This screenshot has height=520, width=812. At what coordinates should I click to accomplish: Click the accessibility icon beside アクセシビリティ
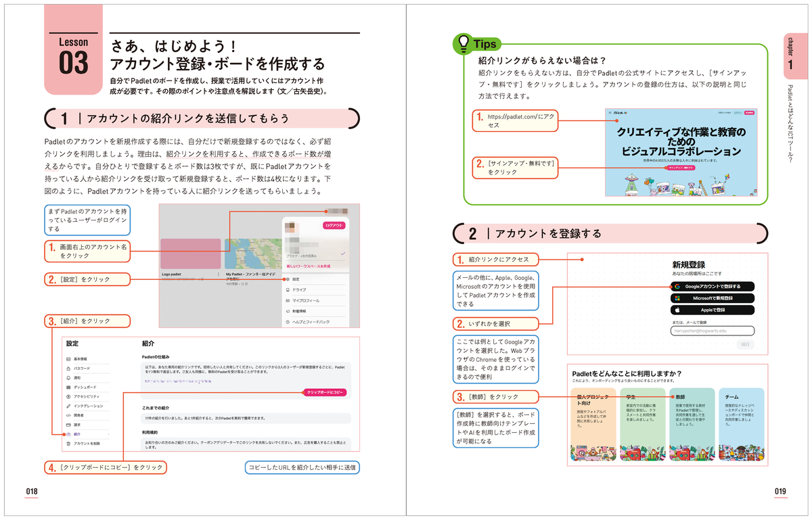click(68, 397)
